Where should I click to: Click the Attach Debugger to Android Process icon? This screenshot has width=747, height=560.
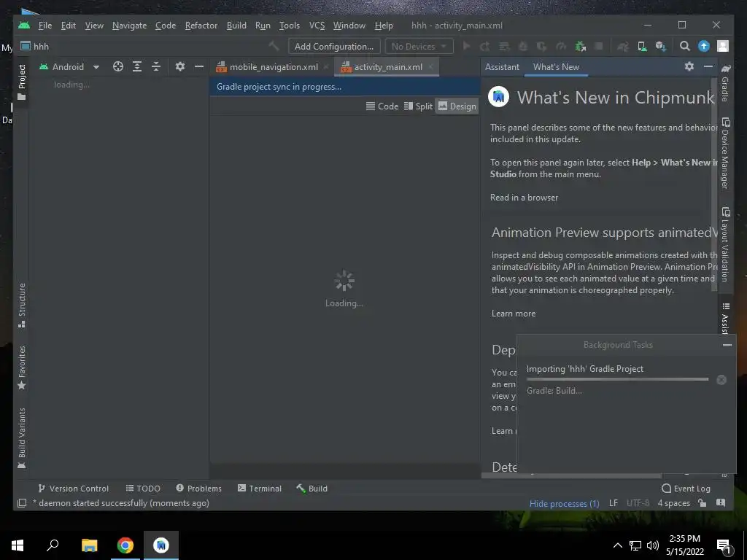(580, 46)
